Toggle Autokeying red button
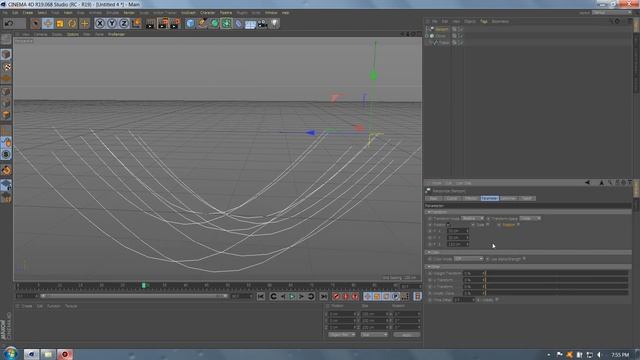The image size is (640, 360). 345,296
